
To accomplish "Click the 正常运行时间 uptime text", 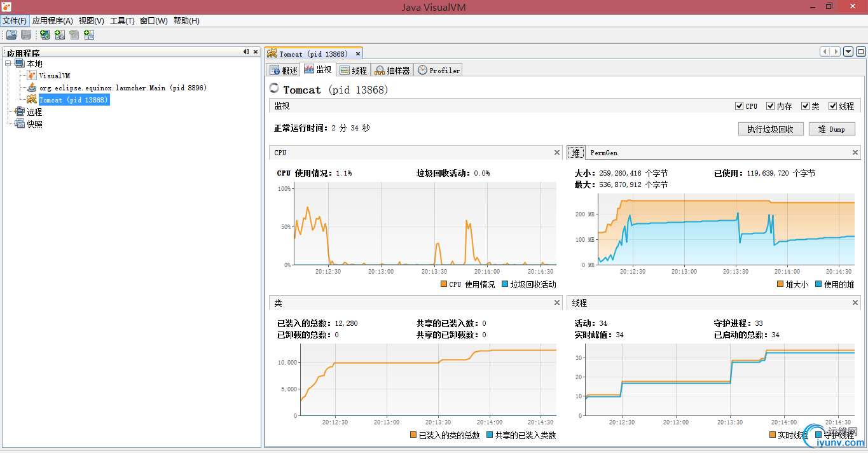I will click(x=322, y=128).
